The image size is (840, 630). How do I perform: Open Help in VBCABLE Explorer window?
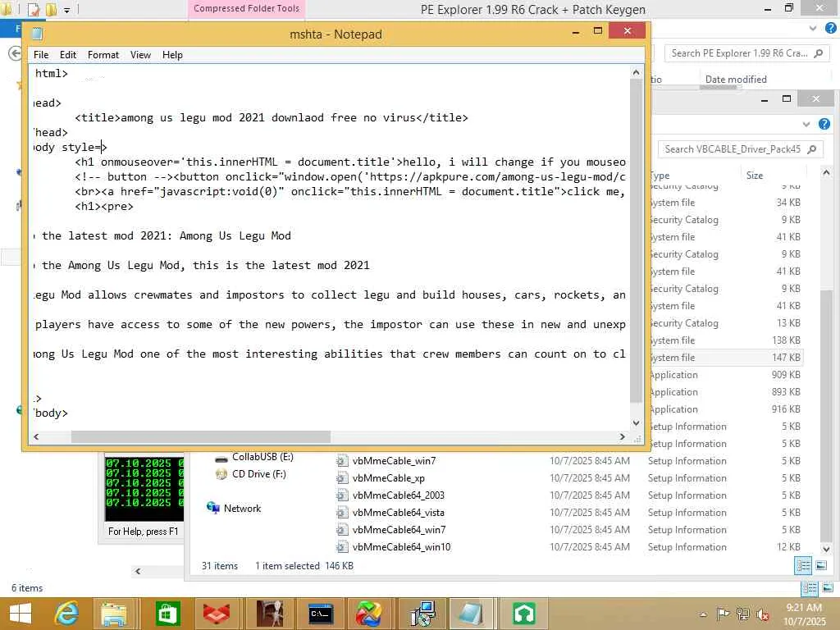824,125
